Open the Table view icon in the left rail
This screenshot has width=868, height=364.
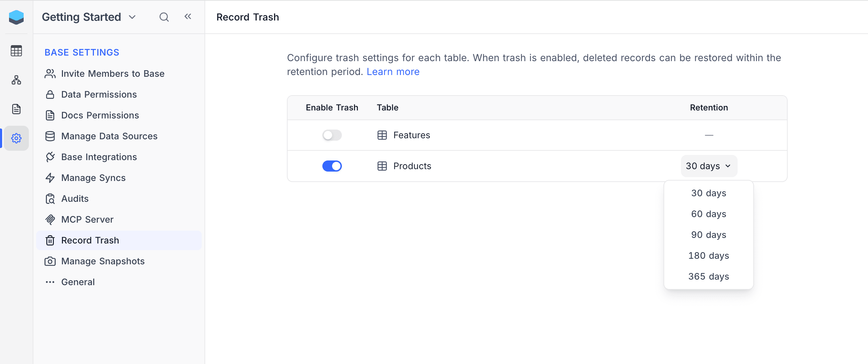tap(16, 51)
